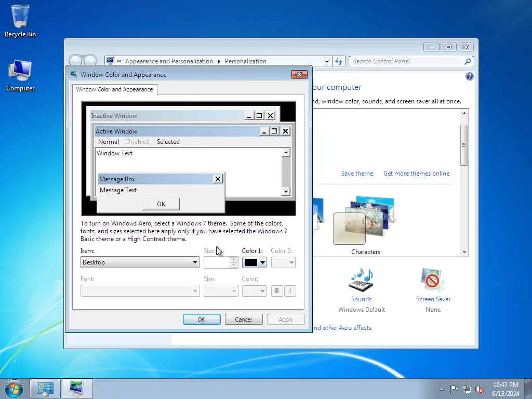The height and width of the screenshot is (399, 532).
Task: Click the Active Window preview minimize button
Action: pos(264,131)
